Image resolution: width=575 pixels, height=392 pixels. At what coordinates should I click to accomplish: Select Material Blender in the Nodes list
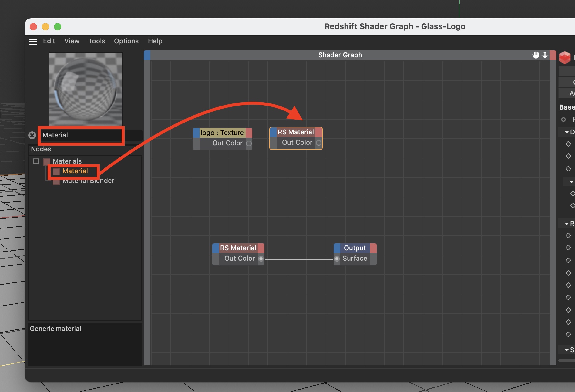point(88,181)
